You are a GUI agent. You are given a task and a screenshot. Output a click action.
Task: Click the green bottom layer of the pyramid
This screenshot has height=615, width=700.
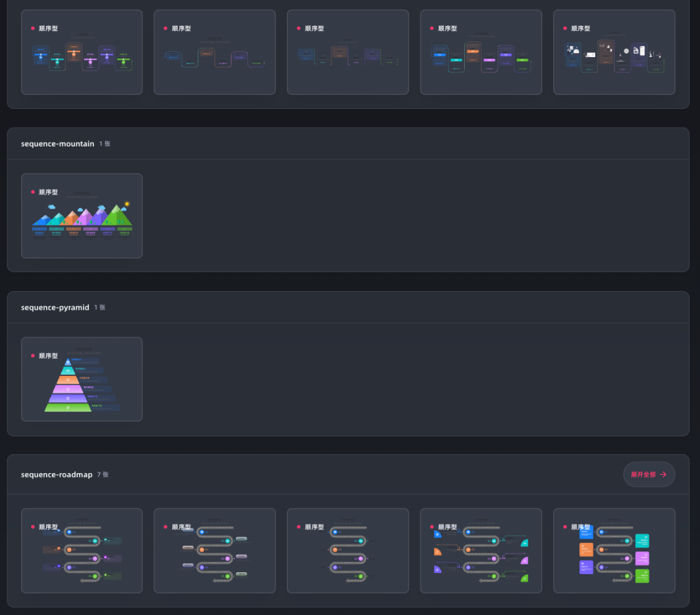click(68, 408)
